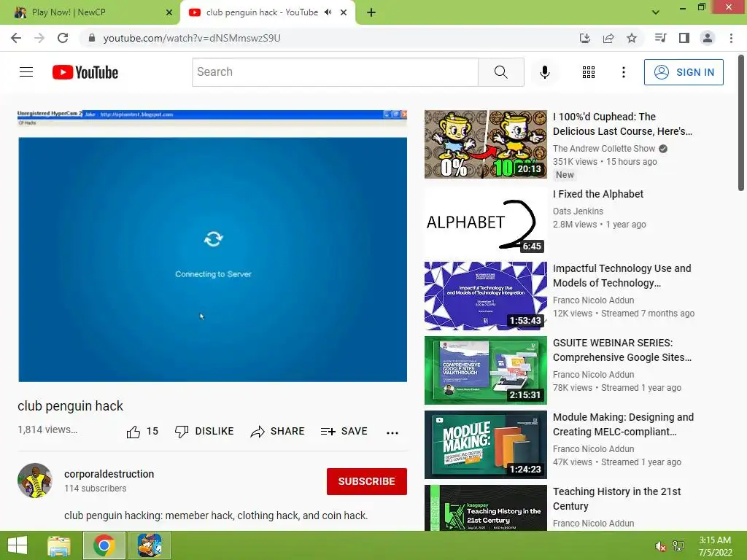Open the Impactful Technology Use video thumbnail
The width and height of the screenshot is (747, 560).
485,296
